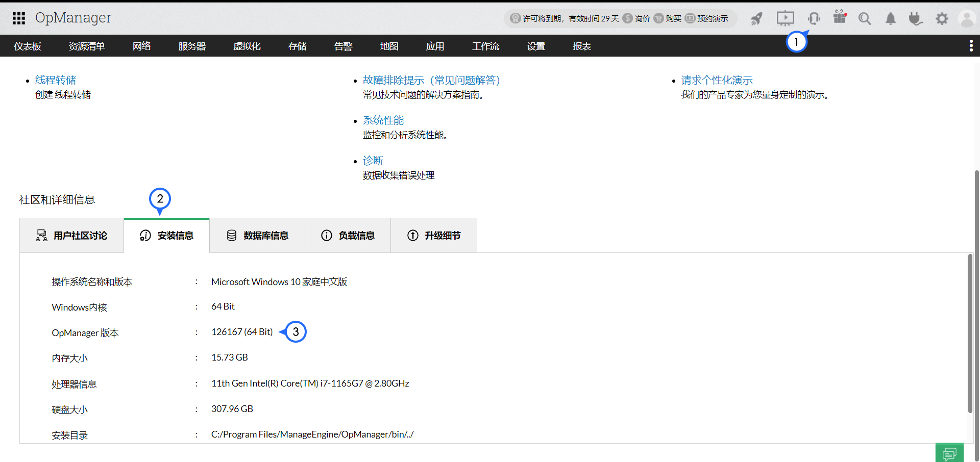Click the page vertical scrollbar

pos(977,315)
